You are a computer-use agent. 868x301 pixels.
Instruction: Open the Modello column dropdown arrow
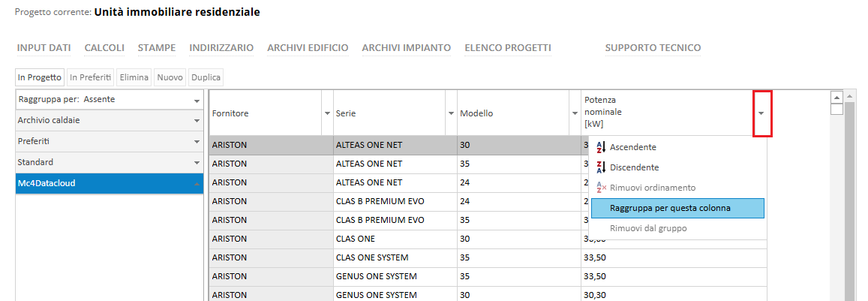tap(575, 113)
